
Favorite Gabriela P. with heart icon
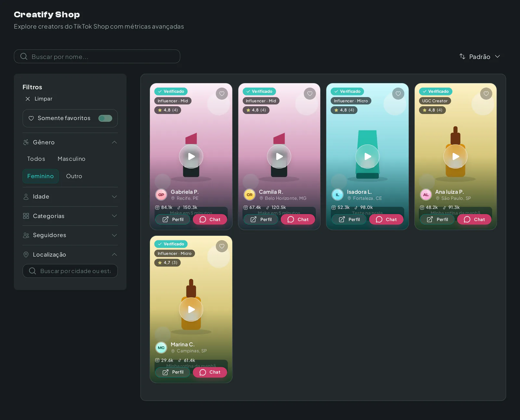pyautogui.click(x=222, y=94)
